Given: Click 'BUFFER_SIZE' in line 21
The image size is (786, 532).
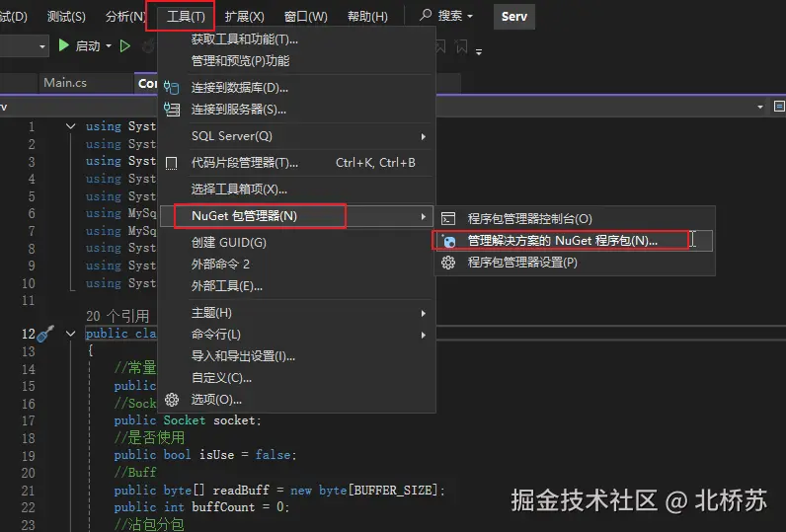Looking at the screenshot, I should pos(394,490).
